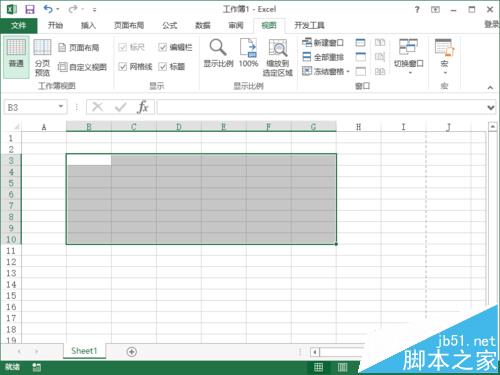
Task: Open the 页面布局 (Page Layout) tab
Action: (129, 25)
